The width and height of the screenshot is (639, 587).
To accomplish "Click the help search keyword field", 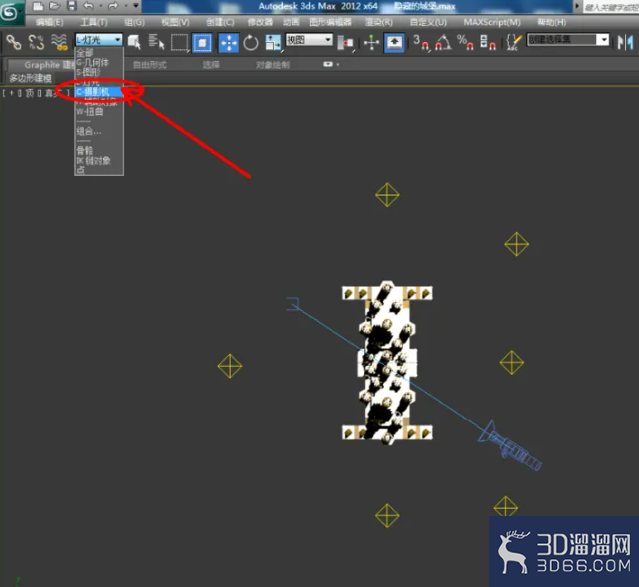I will (x=610, y=7).
